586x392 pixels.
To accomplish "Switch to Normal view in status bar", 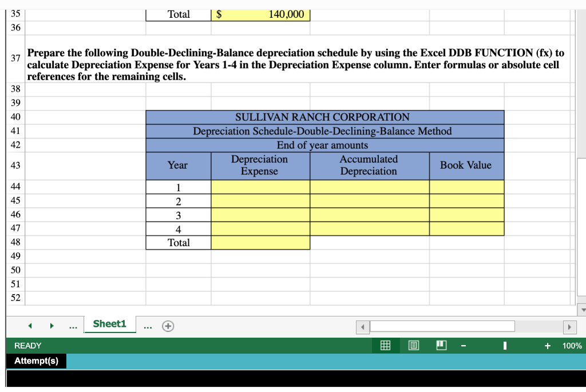I will (385, 345).
